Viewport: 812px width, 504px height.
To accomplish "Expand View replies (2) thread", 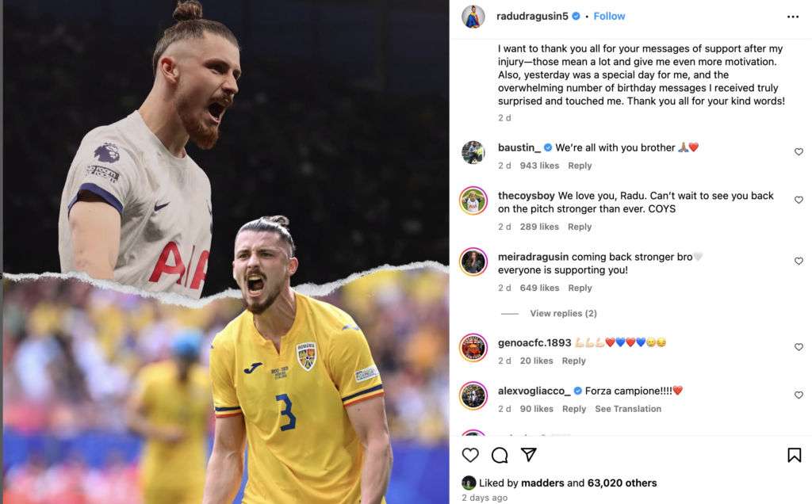I will click(x=563, y=313).
